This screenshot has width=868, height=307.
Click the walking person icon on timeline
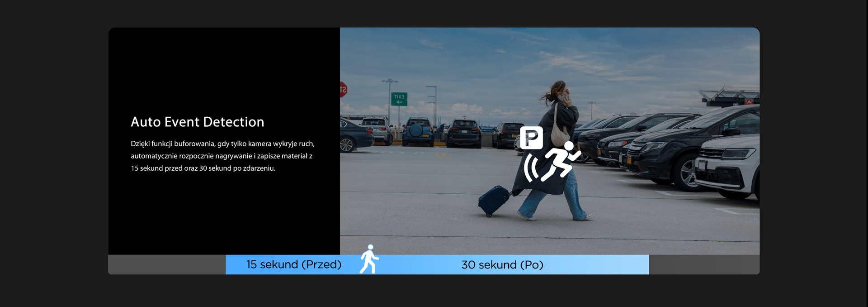click(369, 259)
